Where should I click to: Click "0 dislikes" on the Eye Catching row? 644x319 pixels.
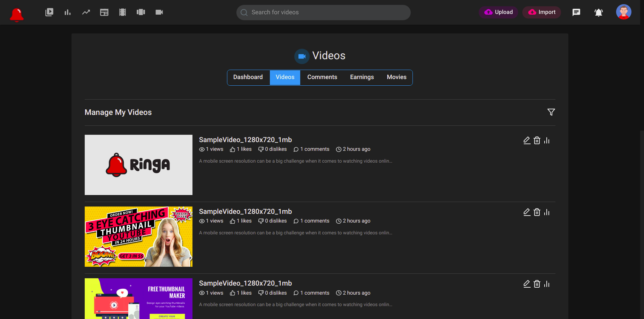(x=272, y=221)
